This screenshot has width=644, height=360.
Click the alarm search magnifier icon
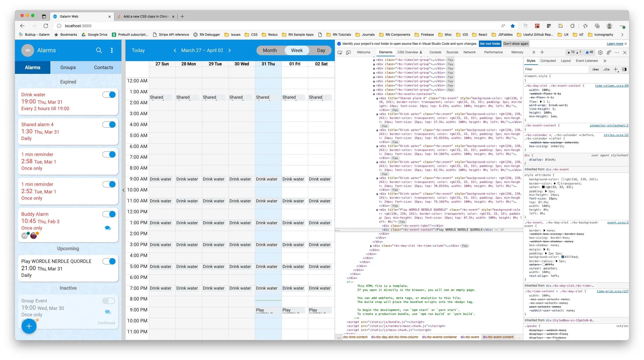click(99, 50)
